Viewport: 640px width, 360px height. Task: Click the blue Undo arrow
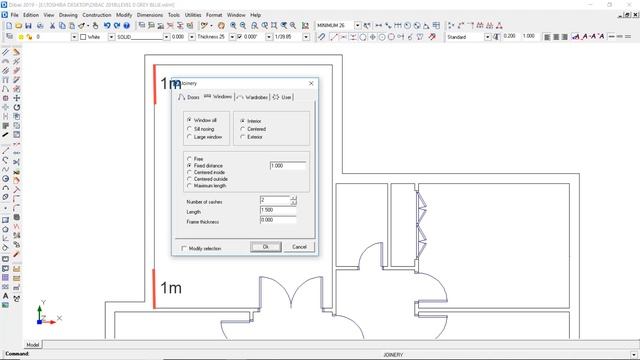pos(107,26)
